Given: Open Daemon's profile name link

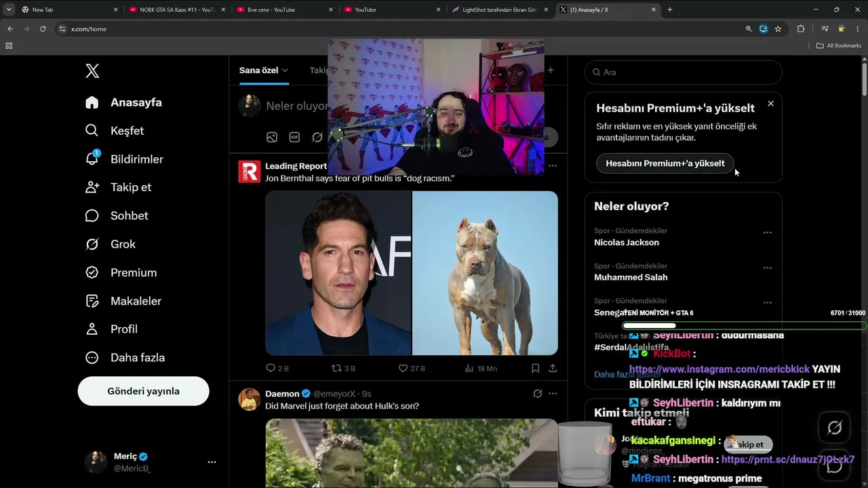Looking at the screenshot, I should 282,394.
